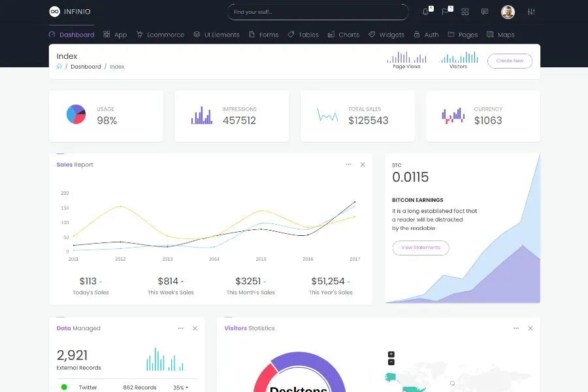Open the UI Elements menu

pos(216,35)
